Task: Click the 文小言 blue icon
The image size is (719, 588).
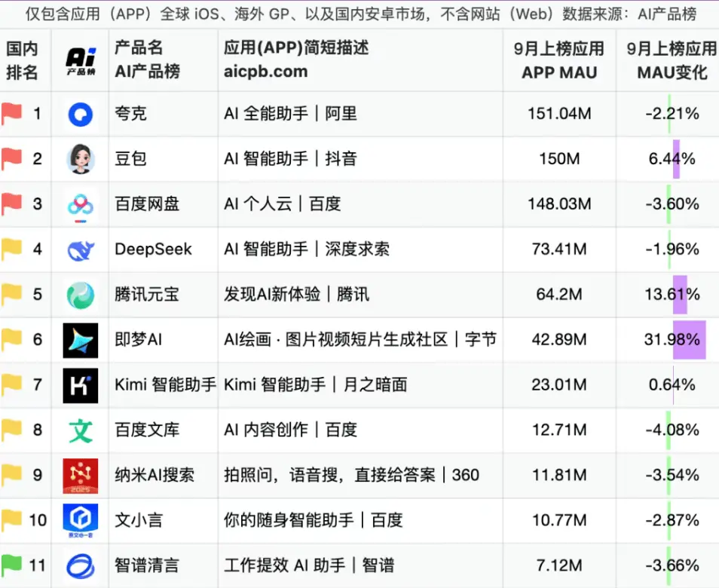Action: (80, 521)
